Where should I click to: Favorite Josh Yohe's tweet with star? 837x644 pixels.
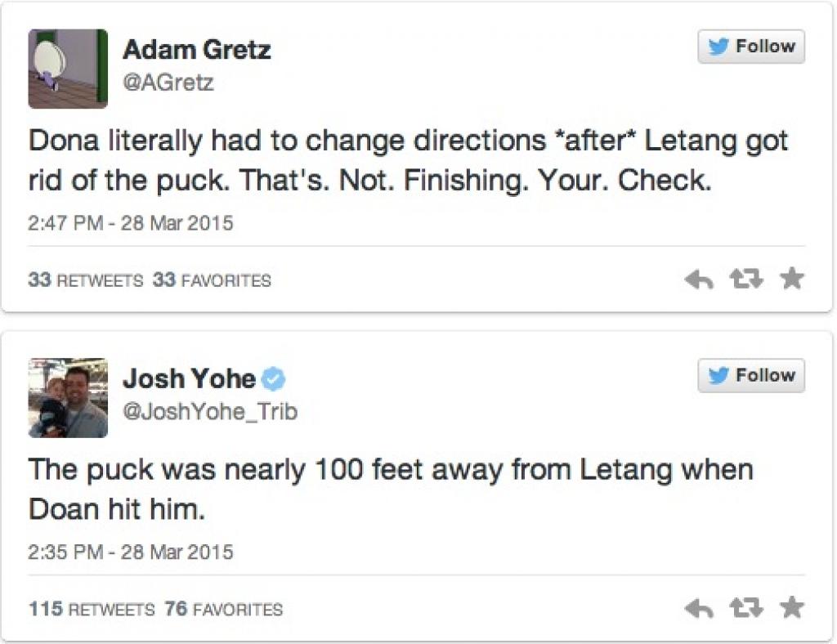click(791, 608)
